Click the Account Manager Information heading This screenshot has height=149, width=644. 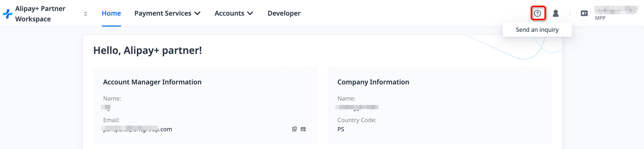(152, 82)
